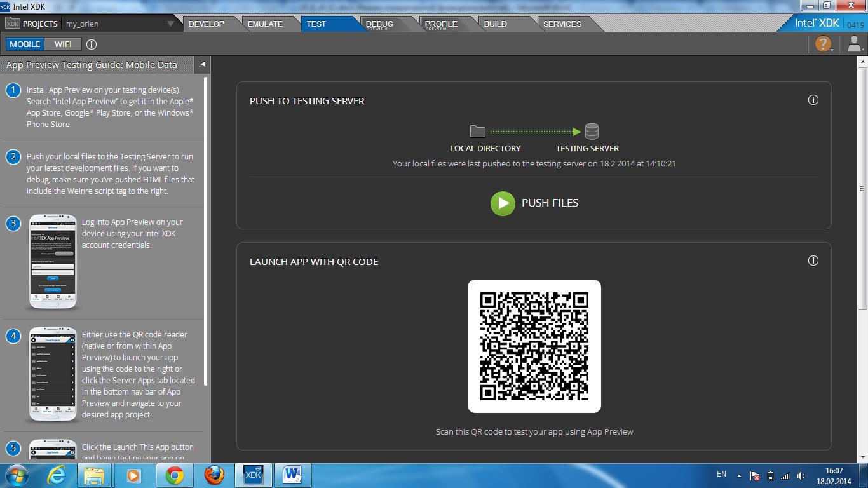Viewport: 868px width, 488px height.
Task: Click the guide panel vertical scrollbar
Action: point(205,231)
